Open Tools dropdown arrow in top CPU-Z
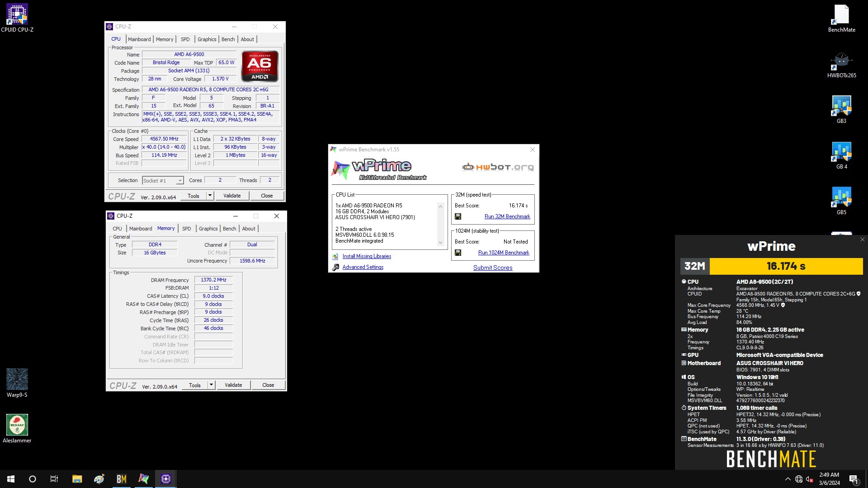 pyautogui.click(x=210, y=196)
